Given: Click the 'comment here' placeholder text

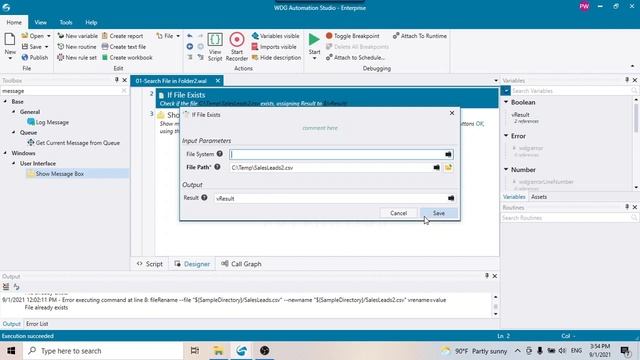Looking at the screenshot, I should (x=320, y=128).
